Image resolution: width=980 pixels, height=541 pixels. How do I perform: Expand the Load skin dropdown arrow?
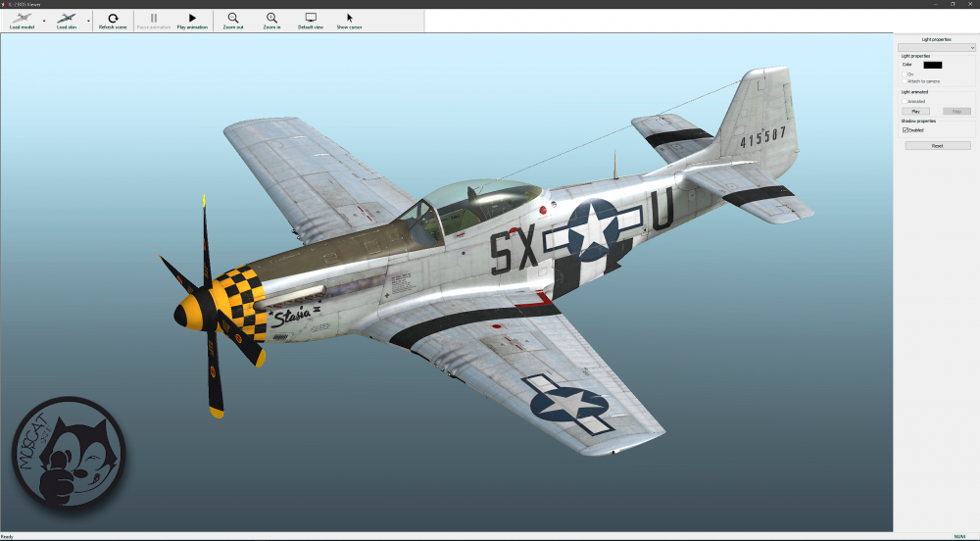point(88,21)
